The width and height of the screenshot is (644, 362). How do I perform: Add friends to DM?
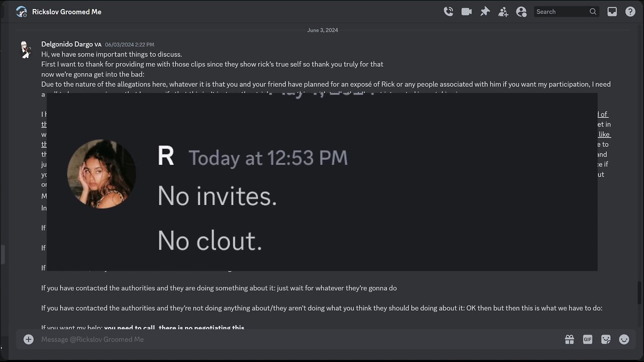(x=503, y=12)
